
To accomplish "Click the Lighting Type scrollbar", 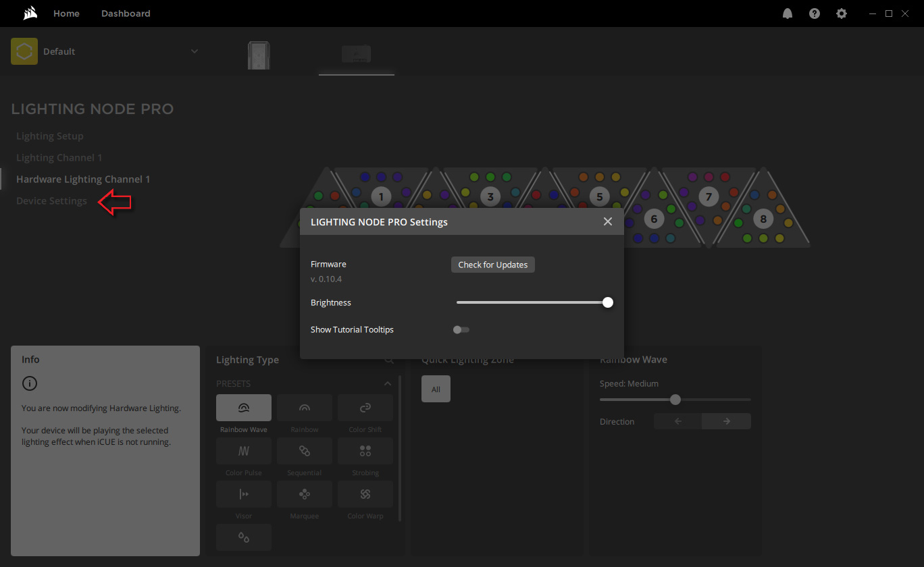I will pyautogui.click(x=399, y=448).
